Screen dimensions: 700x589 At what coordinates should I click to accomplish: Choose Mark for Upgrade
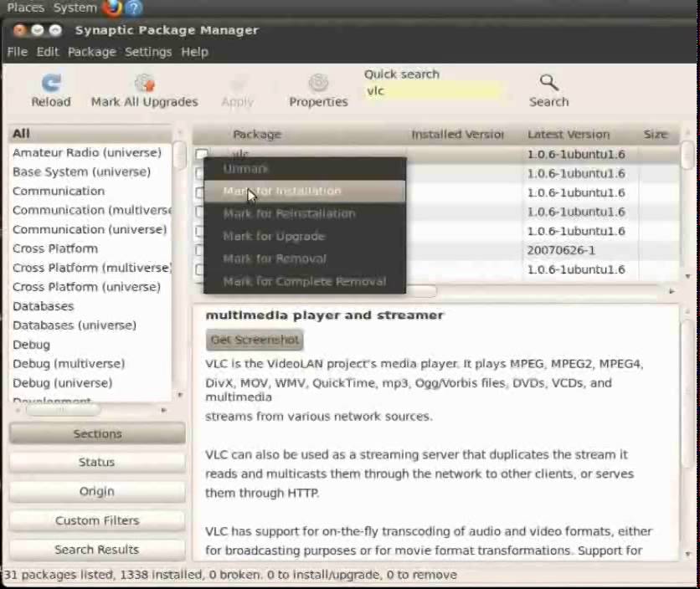click(305, 236)
